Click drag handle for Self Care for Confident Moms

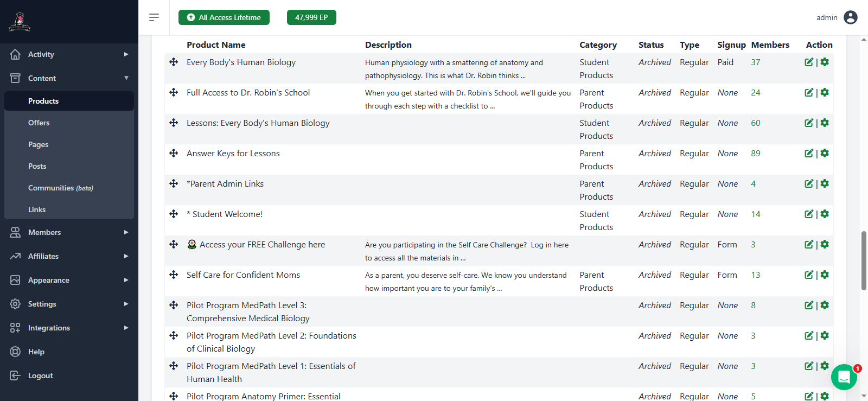point(174,275)
